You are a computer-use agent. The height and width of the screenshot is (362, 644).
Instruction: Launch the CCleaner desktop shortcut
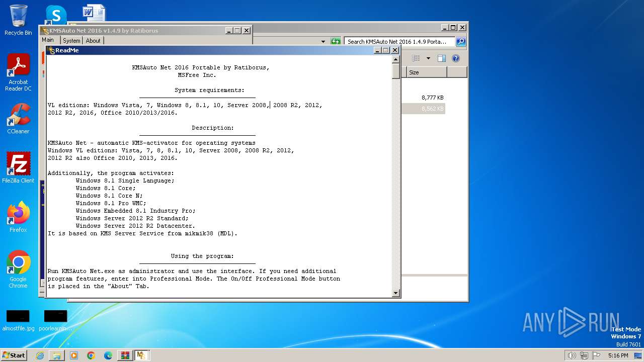pyautogui.click(x=18, y=119)
